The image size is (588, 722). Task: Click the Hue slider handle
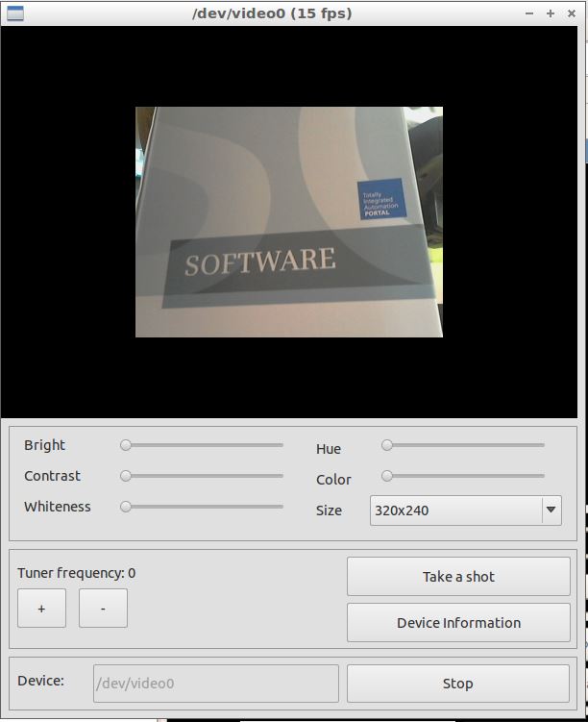[x=387, y=445]
